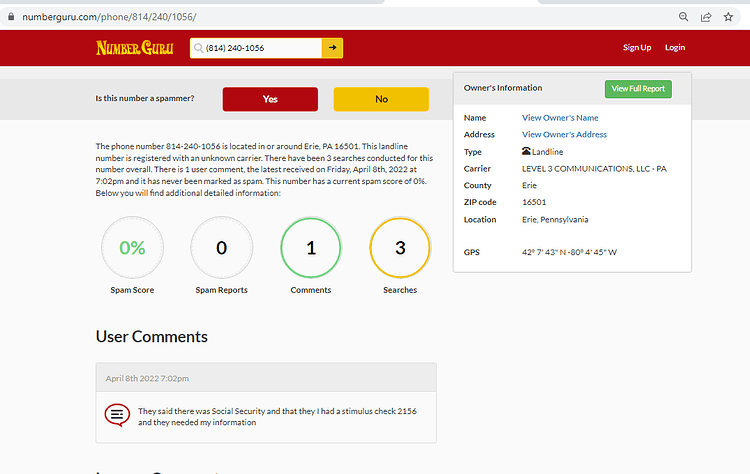Follow View Owner's Address link

(x=564, y=134)
